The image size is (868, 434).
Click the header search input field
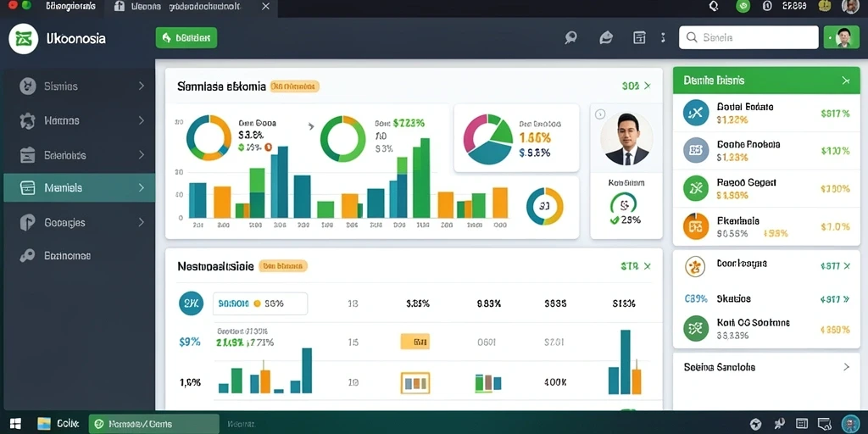pos(748,37)
